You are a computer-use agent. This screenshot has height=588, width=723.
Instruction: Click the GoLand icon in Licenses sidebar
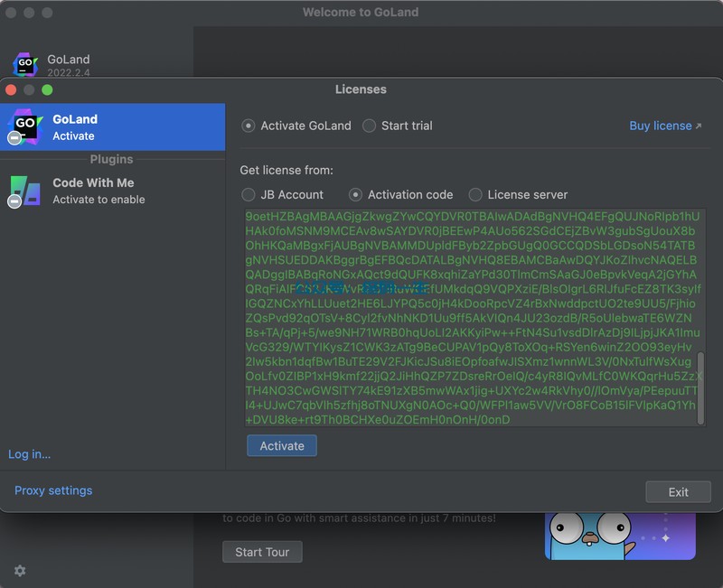[x=24, y=126]
